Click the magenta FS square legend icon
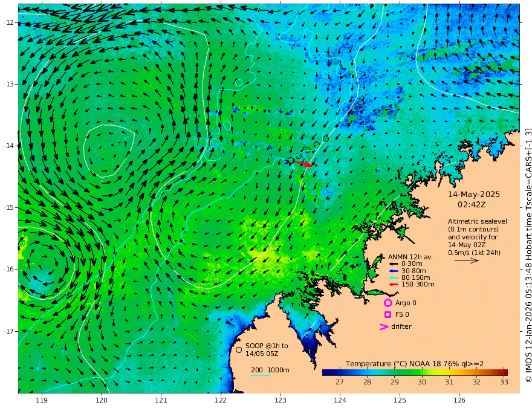 (388, 315)
